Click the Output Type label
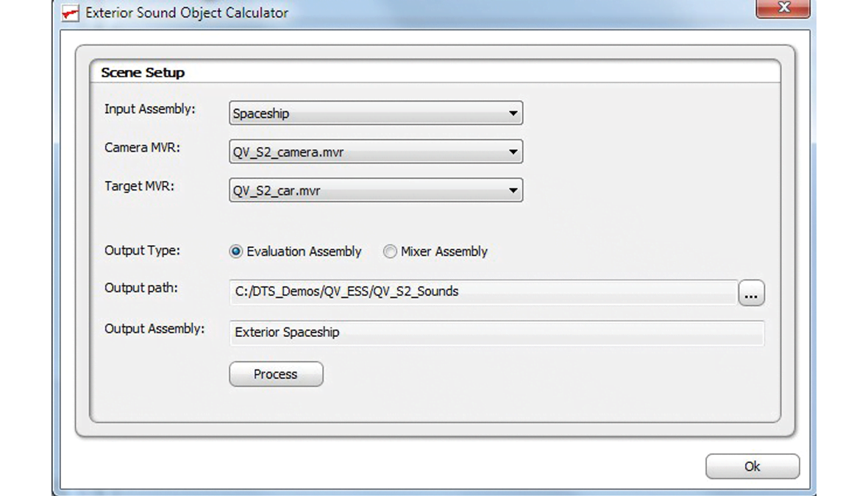This screenshot has width=868, height=496. 142,250
